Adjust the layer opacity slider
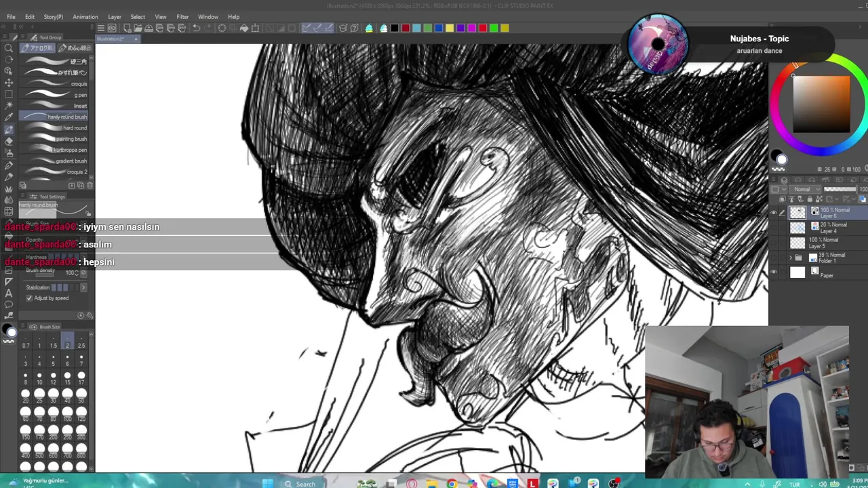Viewport: 868px width, 488px height. (x=840, y=189)
